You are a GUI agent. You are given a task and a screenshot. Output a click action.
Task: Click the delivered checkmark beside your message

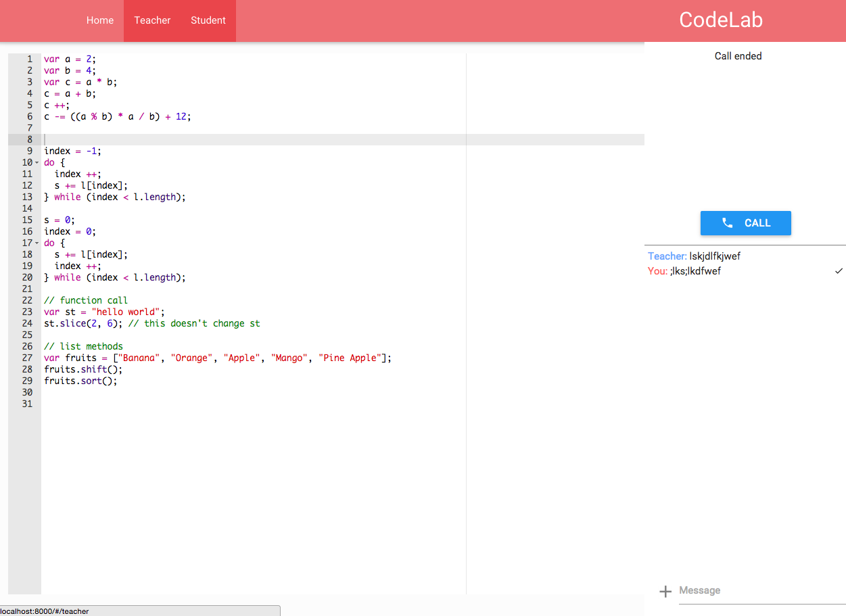point(839,271)
